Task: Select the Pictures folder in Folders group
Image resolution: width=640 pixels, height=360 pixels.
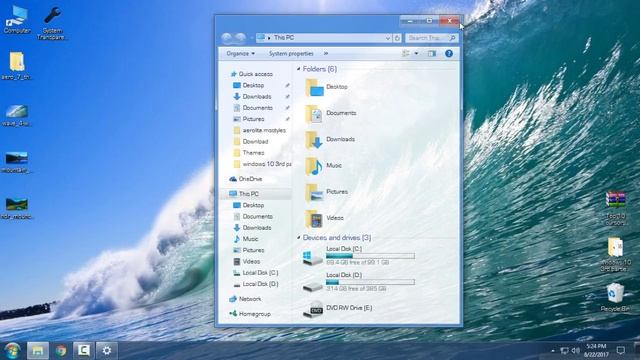Action: 326,192
